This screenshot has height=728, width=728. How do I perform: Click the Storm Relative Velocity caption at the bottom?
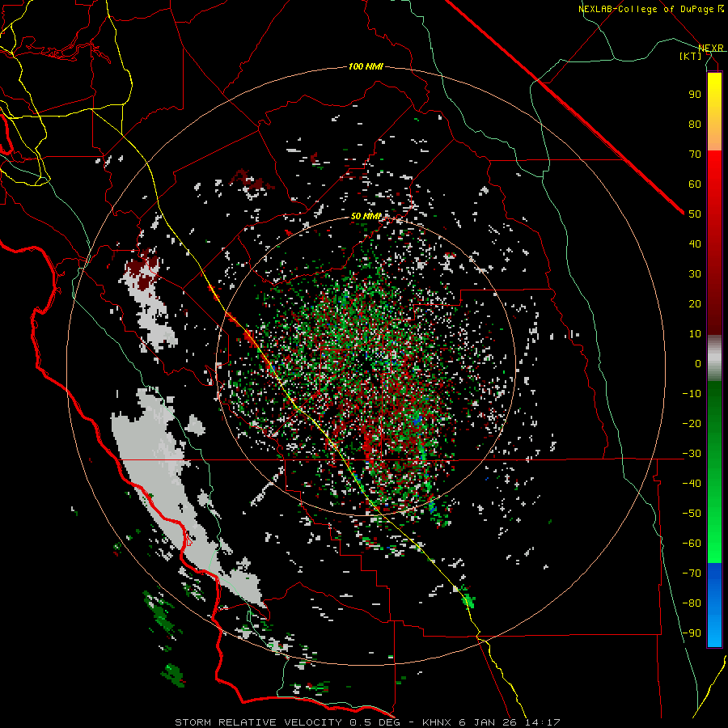pos(367,722)
